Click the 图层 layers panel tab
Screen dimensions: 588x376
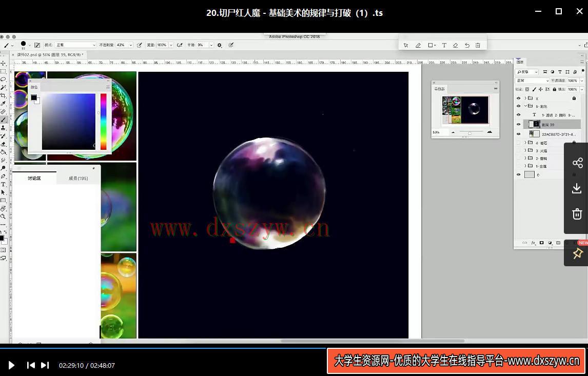[520, 62]
